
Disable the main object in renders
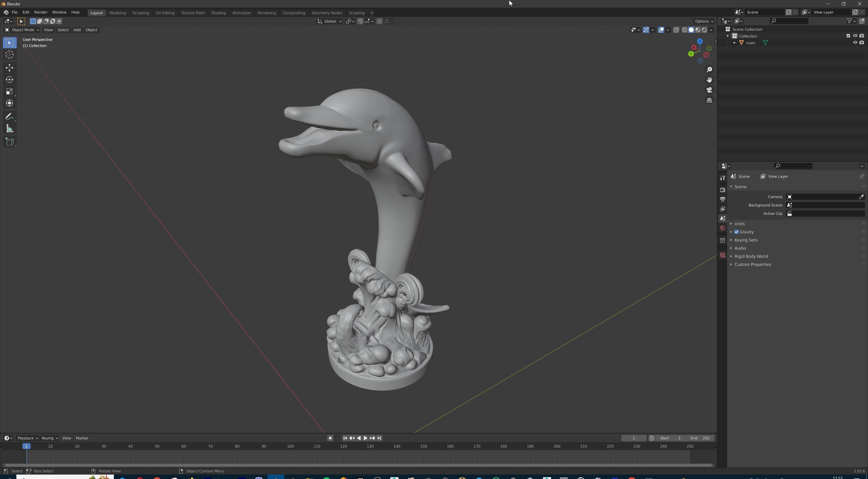tap(862, 43)
